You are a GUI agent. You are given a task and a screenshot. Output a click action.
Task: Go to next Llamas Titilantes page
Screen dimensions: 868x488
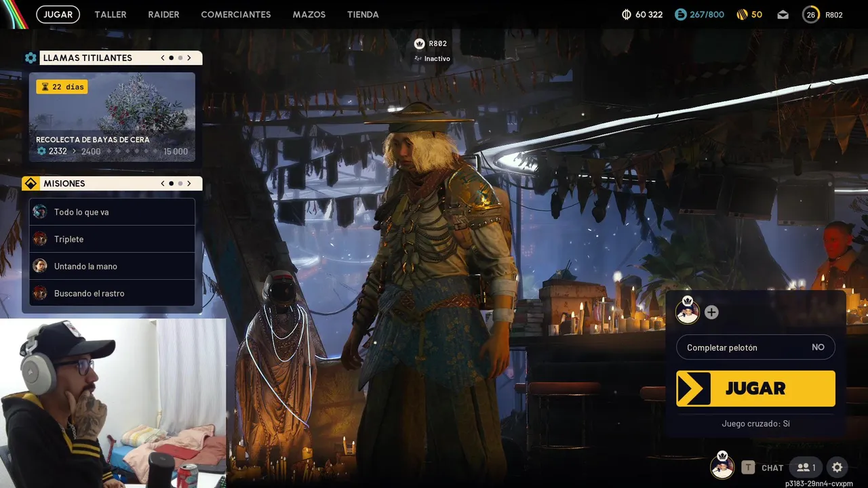[189, 58]
